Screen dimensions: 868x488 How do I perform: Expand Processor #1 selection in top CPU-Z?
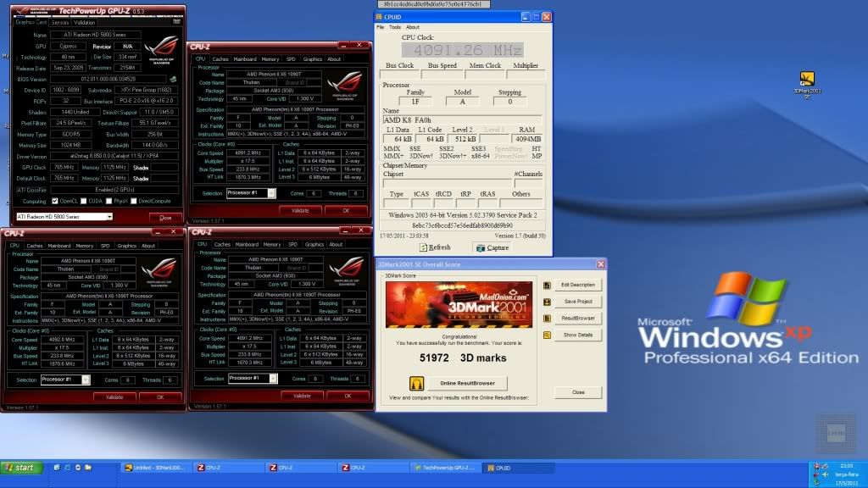271,193
